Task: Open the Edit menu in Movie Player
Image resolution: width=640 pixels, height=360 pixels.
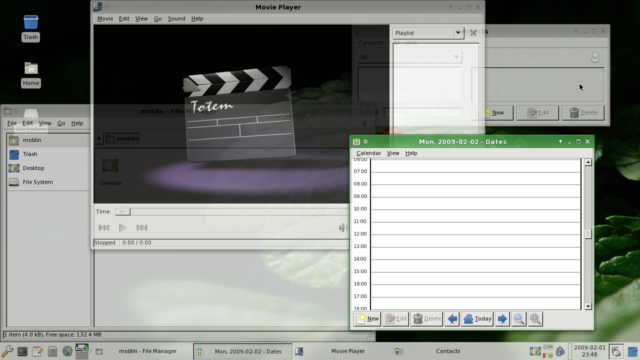Action: 124,19
